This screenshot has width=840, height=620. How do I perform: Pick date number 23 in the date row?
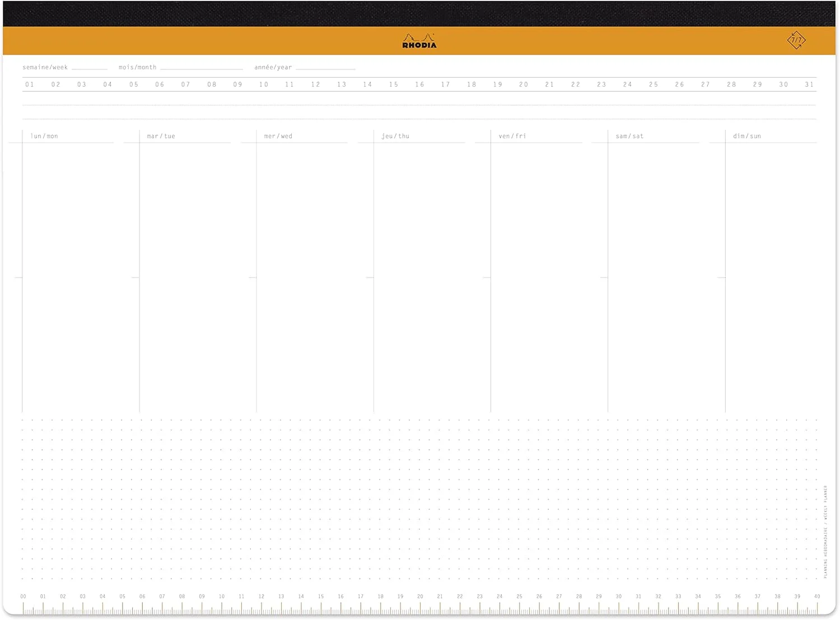pos(601,84)
